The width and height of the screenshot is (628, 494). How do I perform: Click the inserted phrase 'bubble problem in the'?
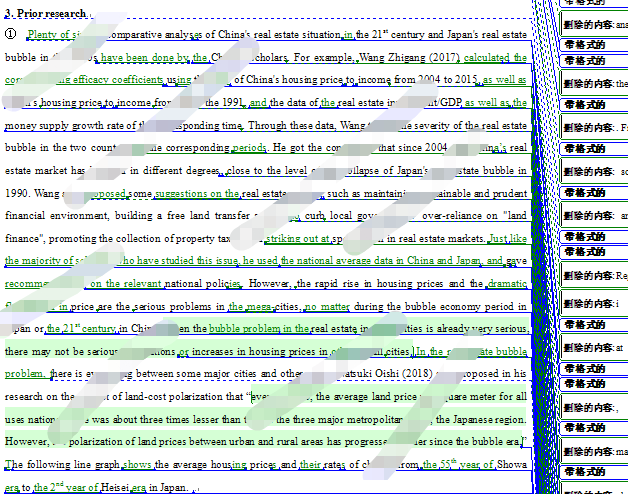pyautogui.click(x=260, y=327)
